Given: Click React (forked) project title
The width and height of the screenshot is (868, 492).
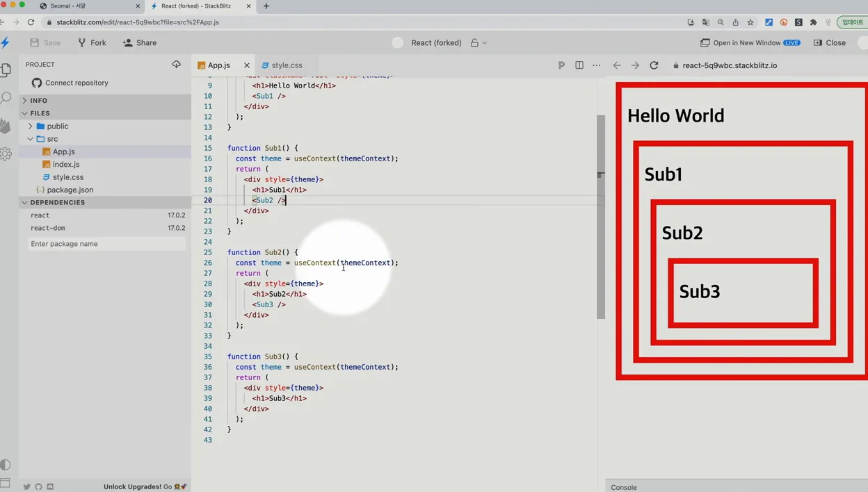Looking at the screenshot, I should click(436, 42).
